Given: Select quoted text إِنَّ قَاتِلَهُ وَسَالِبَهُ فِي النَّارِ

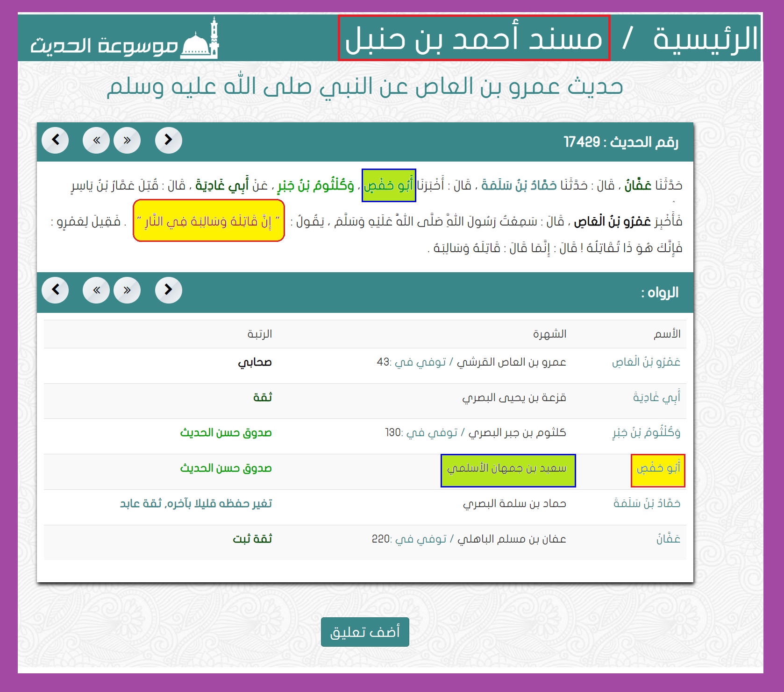Looking at the screenshot, I should pyautogui.click(x=209, y=220).
